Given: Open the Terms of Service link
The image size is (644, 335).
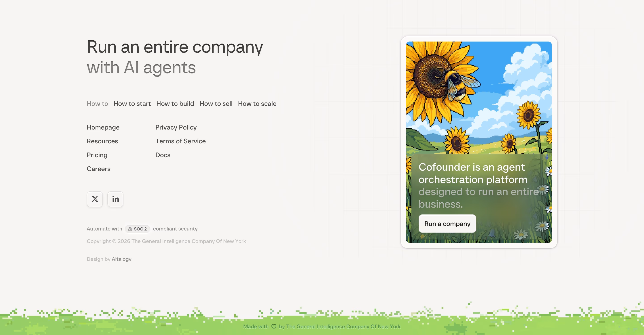Looking at the screenshot, I should click(x=180, y=141).
